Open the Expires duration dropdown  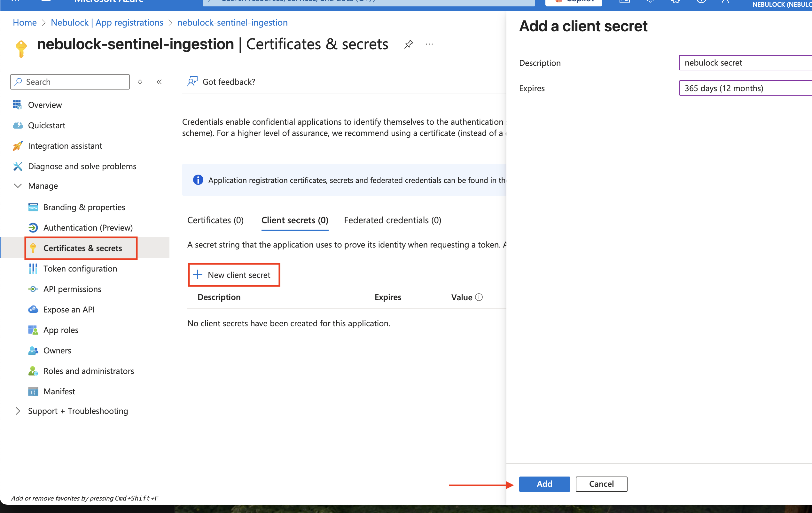click(745, 88)
